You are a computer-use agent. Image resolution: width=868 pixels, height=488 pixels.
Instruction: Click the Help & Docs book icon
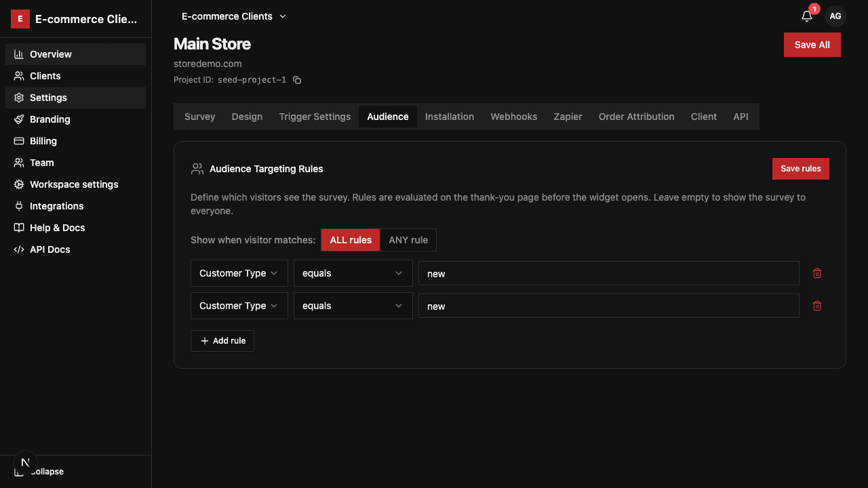[x=19, y=228]
